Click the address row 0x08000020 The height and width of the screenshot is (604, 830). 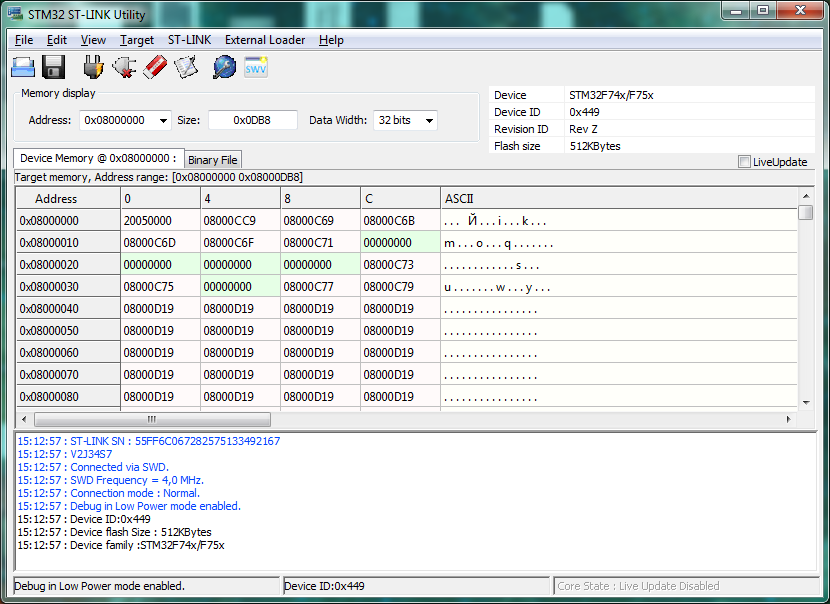pos(68,265)
